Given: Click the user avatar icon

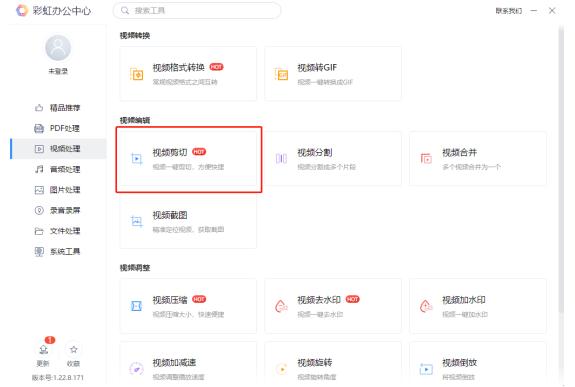Looking at the screenshot, I should coord(58,48).
